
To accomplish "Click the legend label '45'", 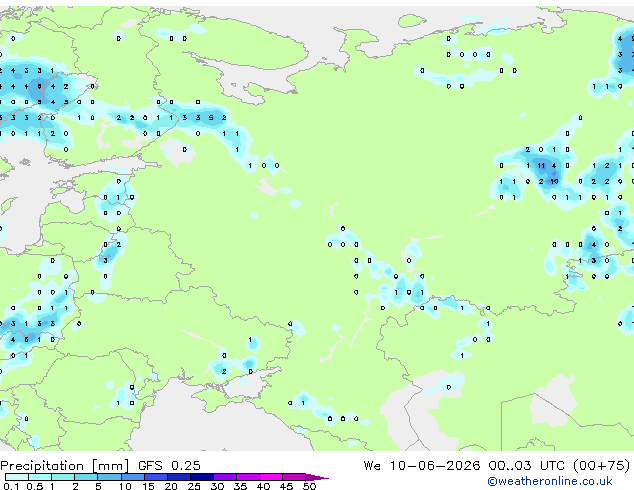I will [286, 486].
